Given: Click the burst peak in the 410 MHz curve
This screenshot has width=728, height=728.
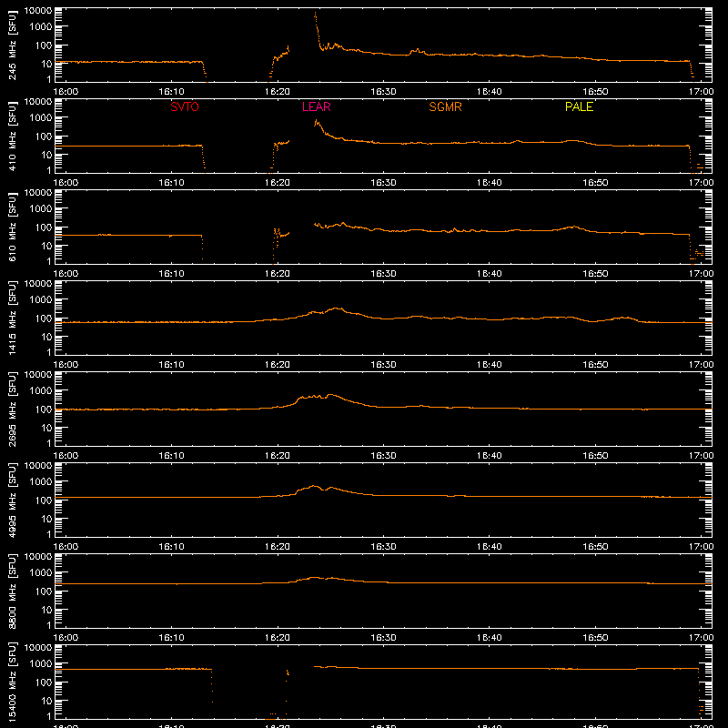Looking at the screenshot, I should [x=317, y=121].
